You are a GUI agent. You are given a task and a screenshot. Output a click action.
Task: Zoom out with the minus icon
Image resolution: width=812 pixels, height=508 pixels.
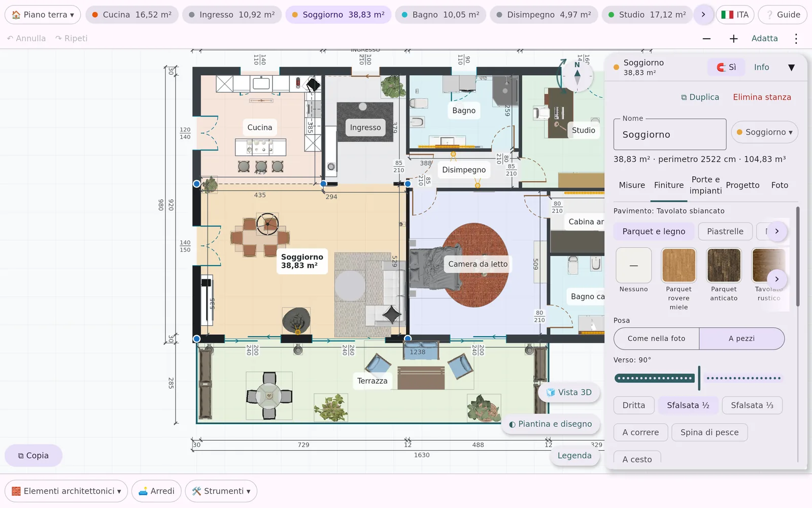[706, 39]
